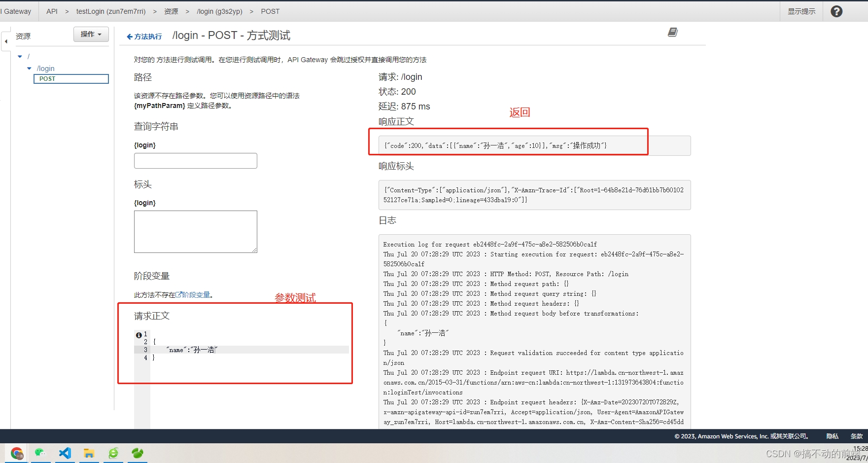Click the 请求正文 section heading
The height and width of the screenshot is (463, 868).
152,316
